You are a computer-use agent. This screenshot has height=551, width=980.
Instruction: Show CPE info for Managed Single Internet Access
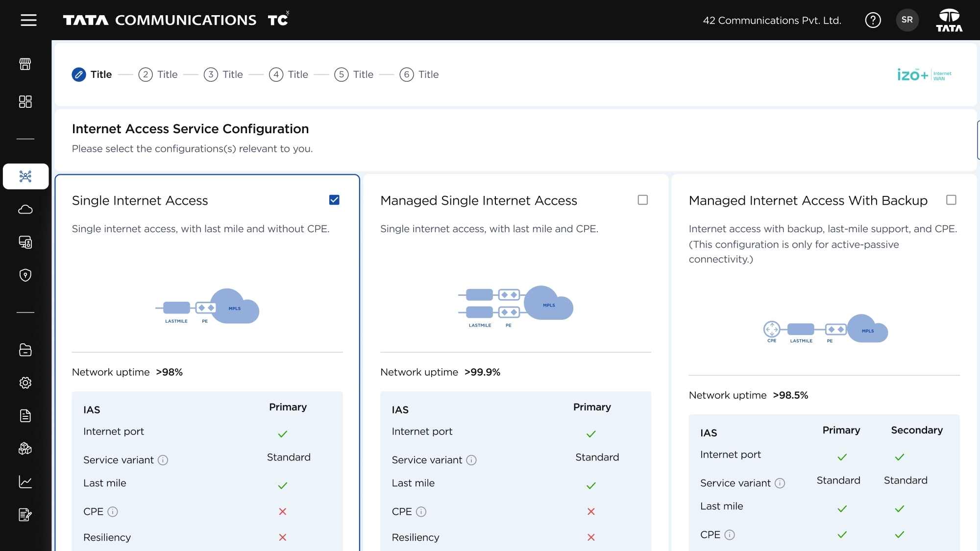421,512
